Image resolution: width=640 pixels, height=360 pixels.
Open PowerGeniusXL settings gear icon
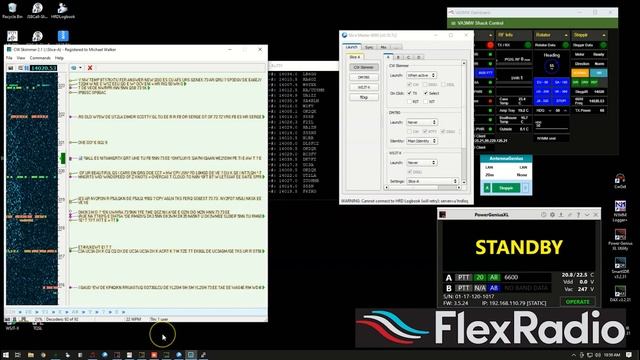(x=553, y=214)
